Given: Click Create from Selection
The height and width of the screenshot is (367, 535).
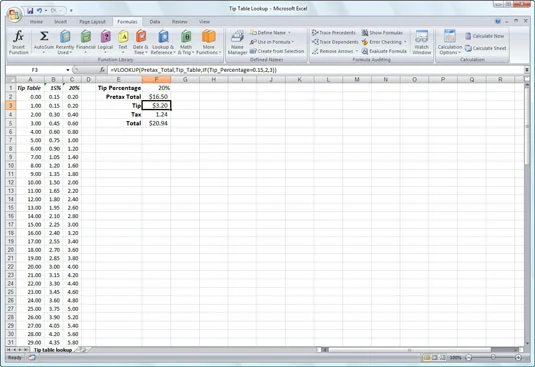Looking at the screenshot, I should click(x=277, y=51).
